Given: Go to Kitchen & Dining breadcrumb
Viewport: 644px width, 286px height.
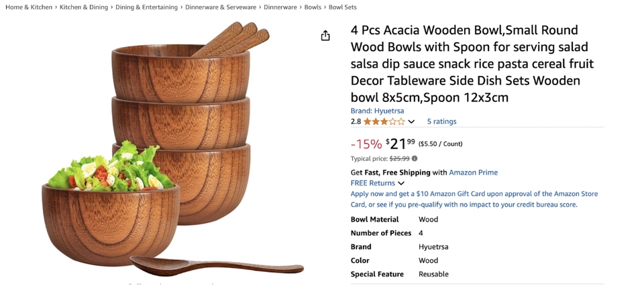Looking at the screenshot, I should coord(84,7).
